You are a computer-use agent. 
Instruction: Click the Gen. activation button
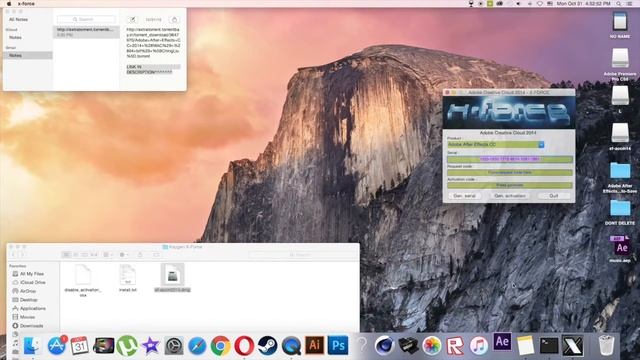pos(510,196)
